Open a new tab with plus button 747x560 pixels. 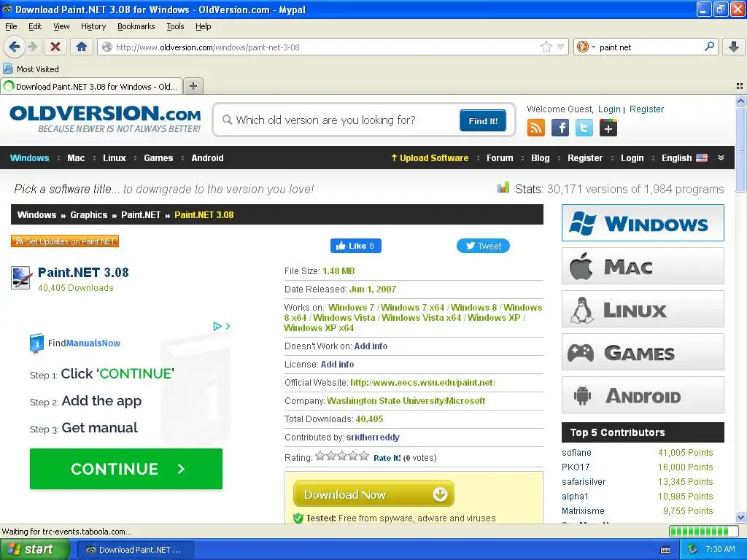[193, 86]
